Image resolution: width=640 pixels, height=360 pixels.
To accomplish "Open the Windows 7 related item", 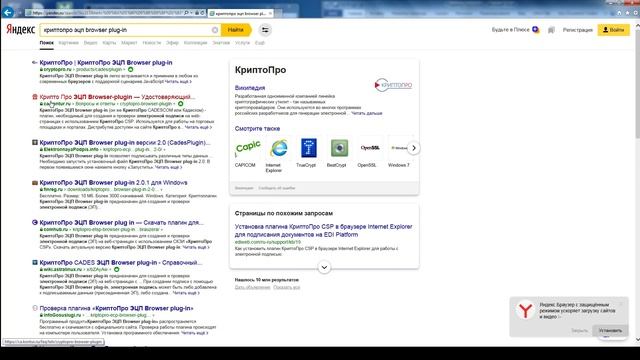I will [399, 153].
